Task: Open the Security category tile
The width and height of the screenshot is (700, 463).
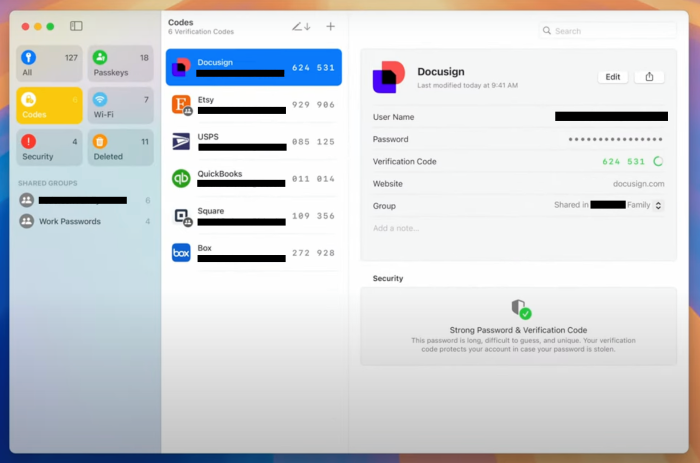Action: (50, 147)
